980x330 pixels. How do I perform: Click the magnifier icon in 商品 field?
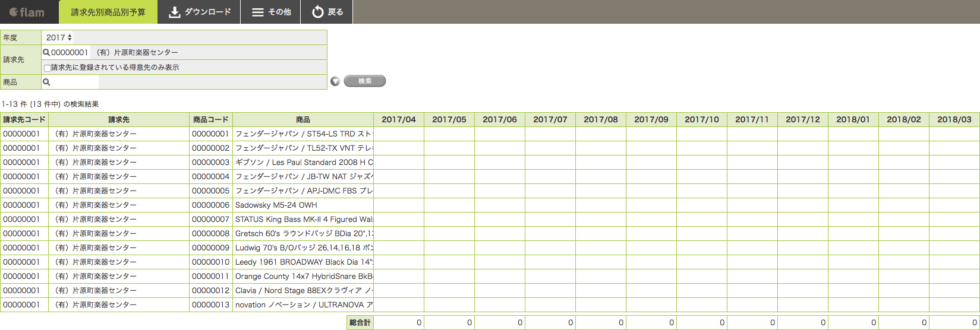click(46, 82)
